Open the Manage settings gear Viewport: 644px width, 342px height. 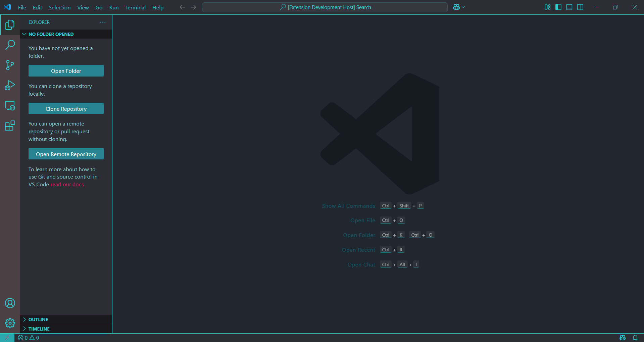point(10,323)
